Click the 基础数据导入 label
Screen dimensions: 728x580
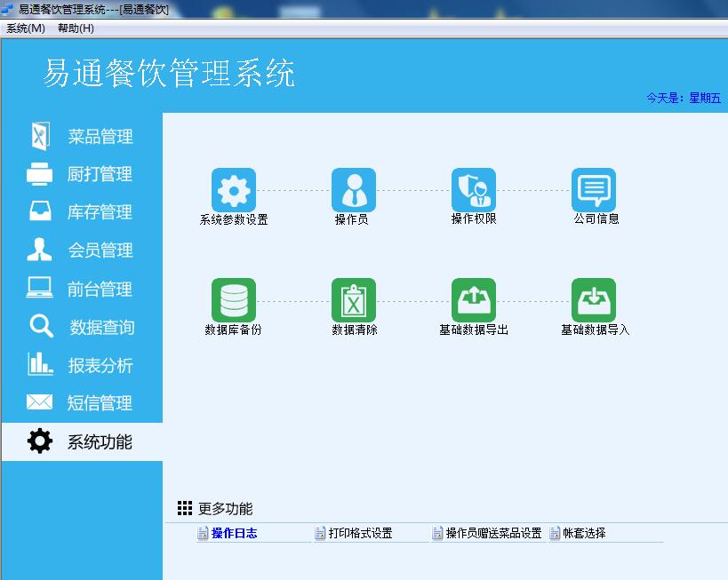point(596,330)
